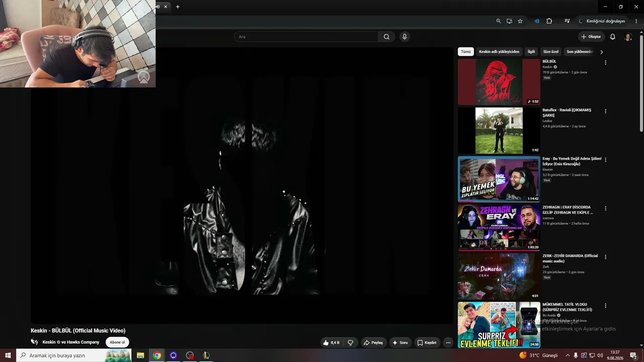Screen dimensions: 644x362
Task: Open the taskbar clock showing 13:37
Action: click(614, 355)
